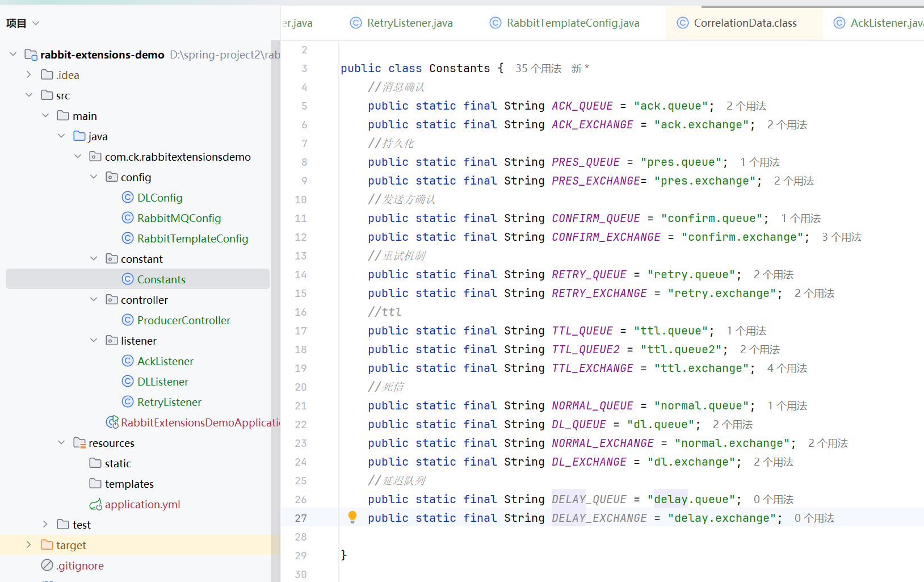This screenshot has width=924, height=582.
Task: Click '0 个用法' beside DELAY_QUEUE
Action: (x=774, y=499)
